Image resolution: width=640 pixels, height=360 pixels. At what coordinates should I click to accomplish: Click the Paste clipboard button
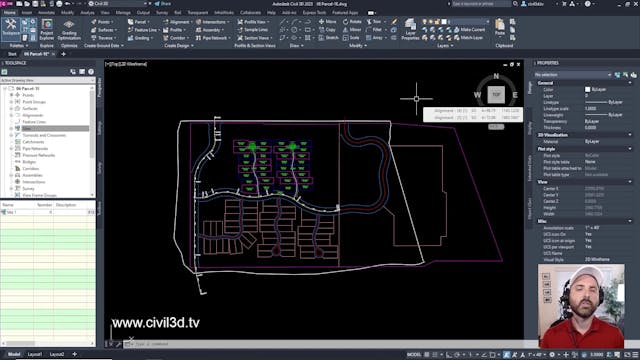point(500,27)
